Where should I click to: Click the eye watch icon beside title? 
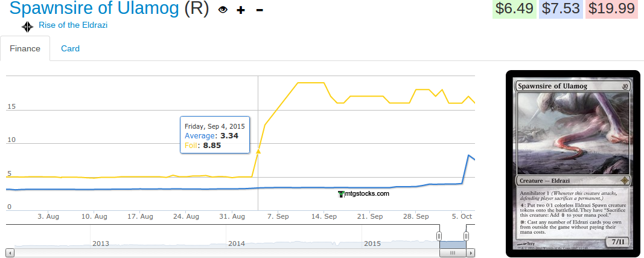(223, 10)
